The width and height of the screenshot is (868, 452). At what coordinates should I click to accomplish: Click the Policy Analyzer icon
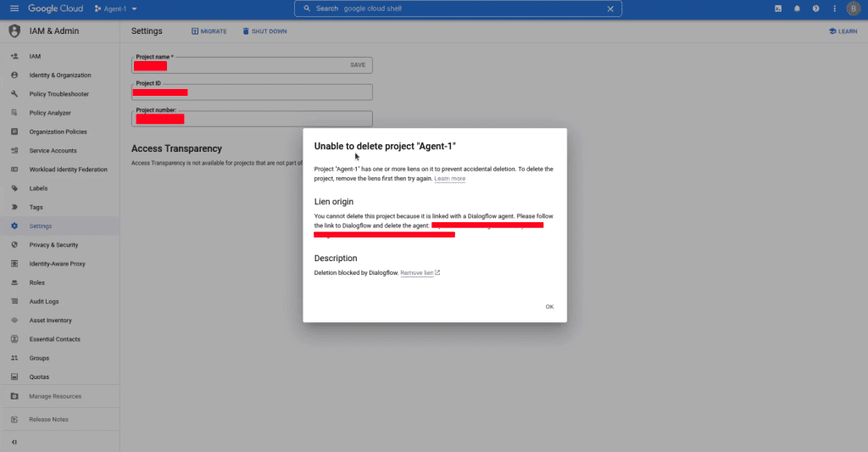14,113
